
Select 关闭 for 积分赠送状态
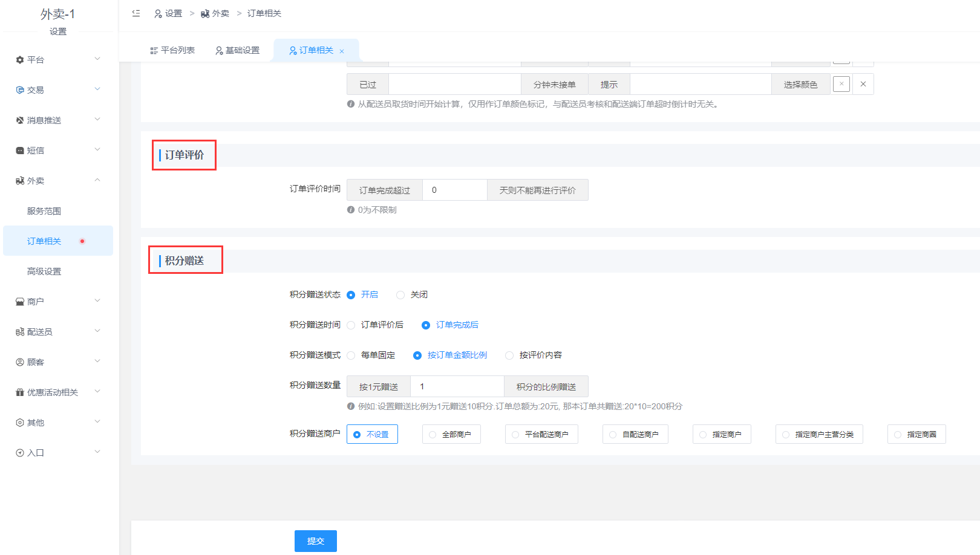412,295
